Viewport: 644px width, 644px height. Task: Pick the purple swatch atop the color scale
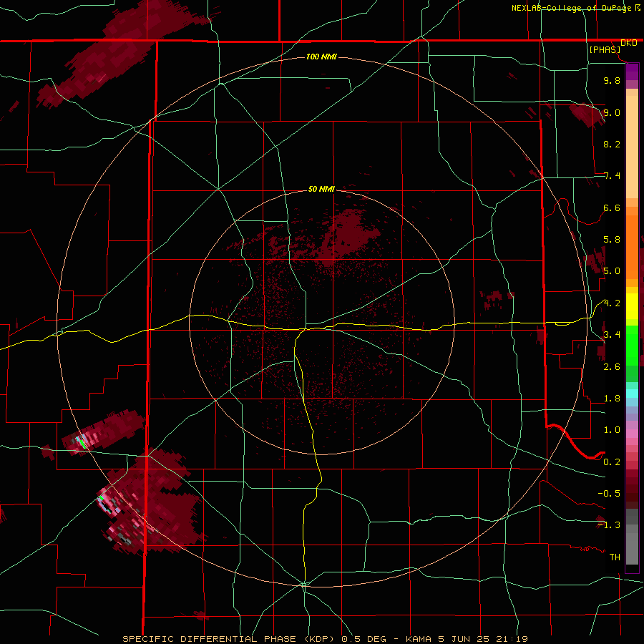(x=632, y=72)
